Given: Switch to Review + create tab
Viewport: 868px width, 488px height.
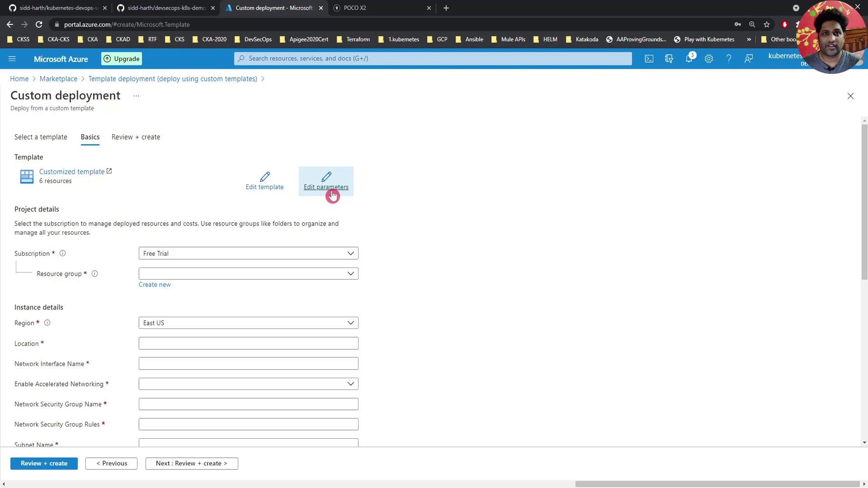Looking at the screenshot, I should pos(136,137).
